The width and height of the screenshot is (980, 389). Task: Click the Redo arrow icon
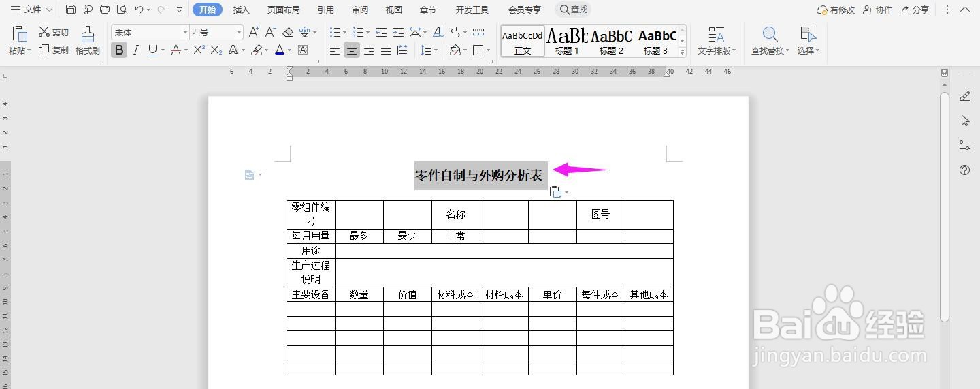(161, 10)
